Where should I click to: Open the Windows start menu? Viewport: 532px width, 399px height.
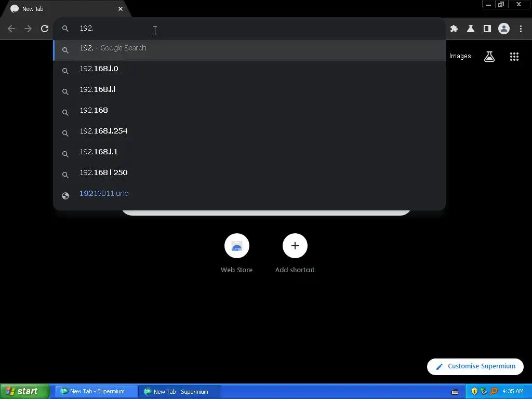24,392
